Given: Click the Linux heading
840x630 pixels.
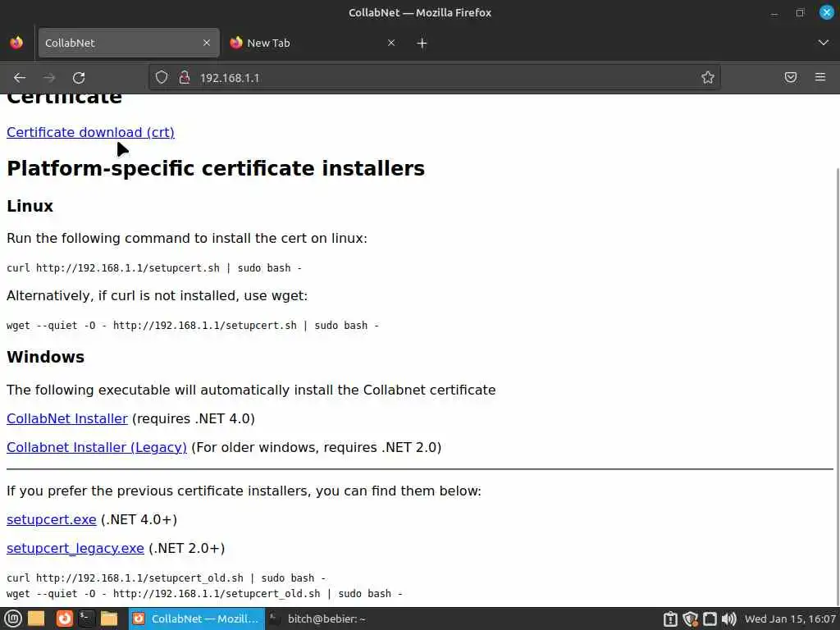Looking at the screenshot, I should pos(30,206).
